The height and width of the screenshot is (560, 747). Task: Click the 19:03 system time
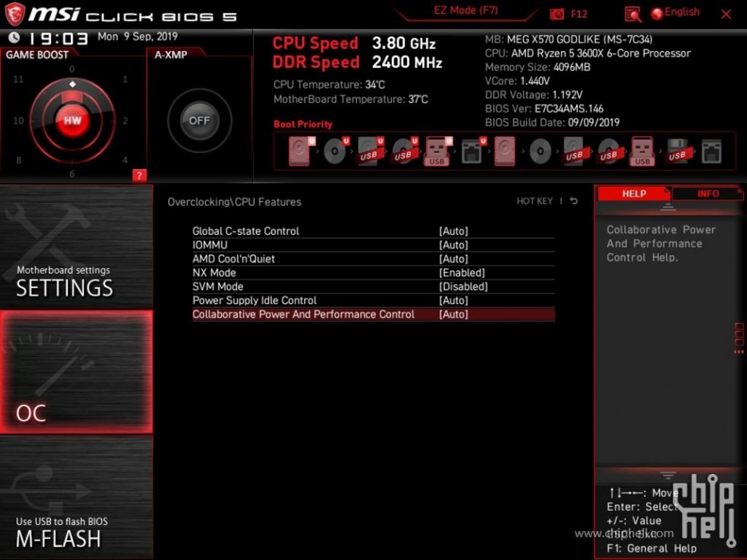59,38
